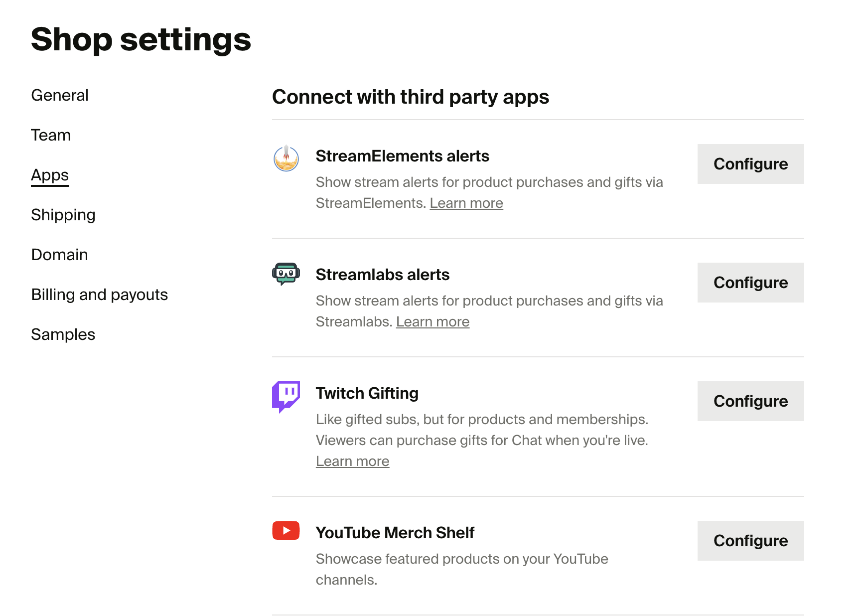Configure Twitch Gifting
This screenshot has height=616, width=863.
click(x=750, y=401)
